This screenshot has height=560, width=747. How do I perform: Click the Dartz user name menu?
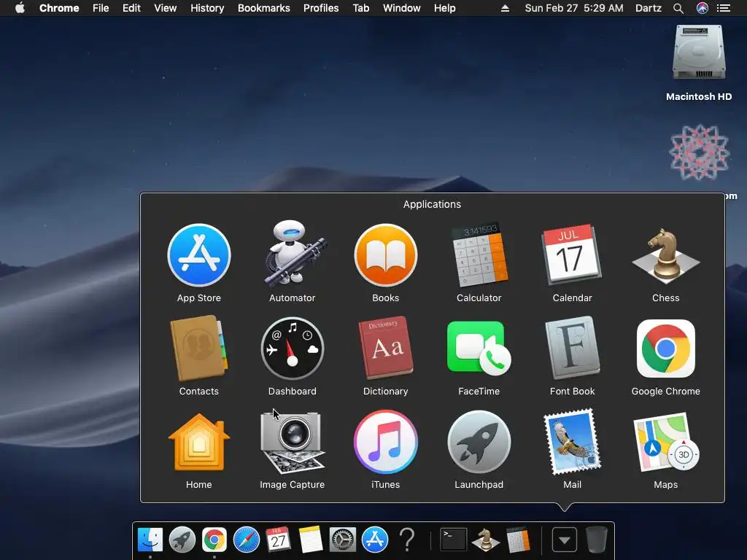[x=649, y=8]
